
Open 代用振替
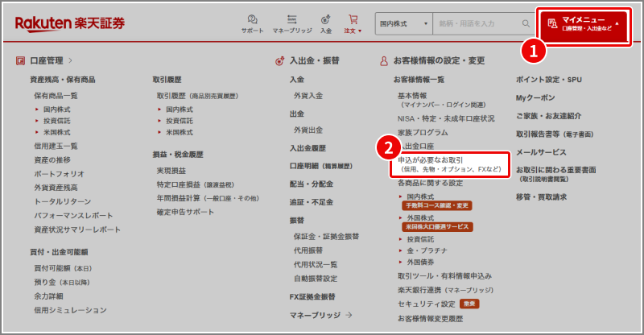coord(308,250)
